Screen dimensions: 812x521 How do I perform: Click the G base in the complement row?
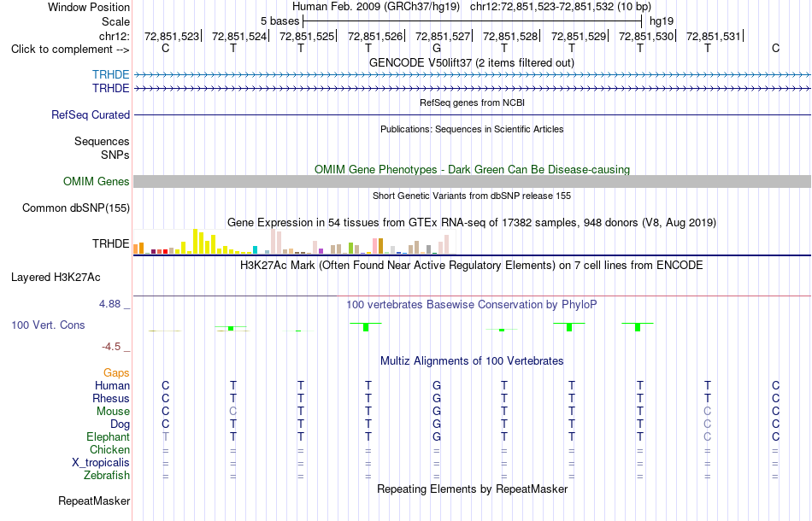click(437, 49)
